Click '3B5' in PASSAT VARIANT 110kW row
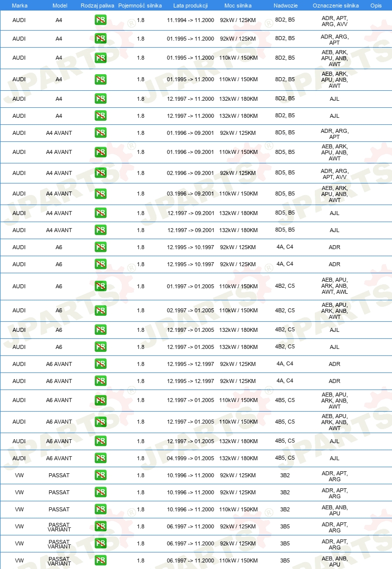Screen dimensions: 392x569 tap(285, 560)
